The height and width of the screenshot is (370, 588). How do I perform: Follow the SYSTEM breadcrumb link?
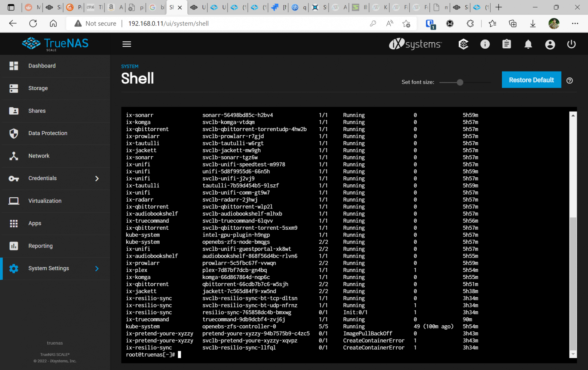pos(130,66)
